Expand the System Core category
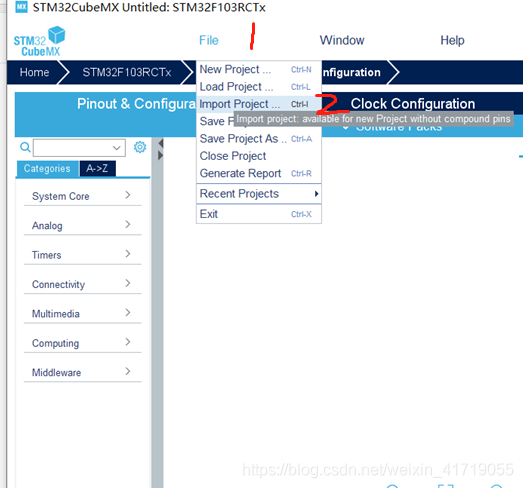 (x=82, y=196)
